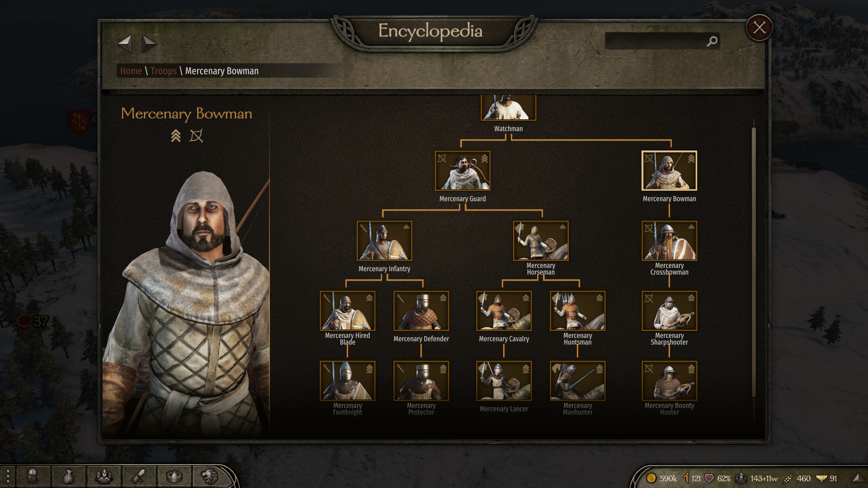This screenshot has height=488, width=868.
Task: Open Mercenary Crossbowman troop portrait
Action: coord(669,241)
